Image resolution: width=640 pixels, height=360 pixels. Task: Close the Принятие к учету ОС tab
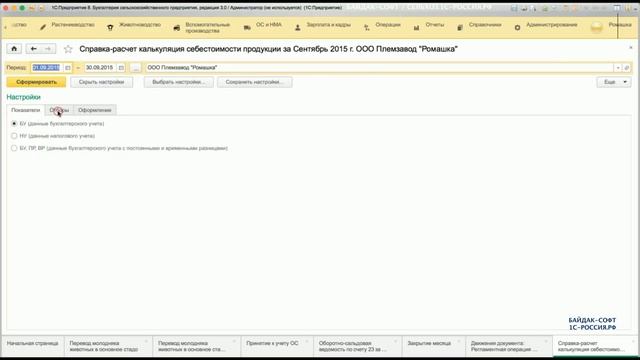click(307, 341)
